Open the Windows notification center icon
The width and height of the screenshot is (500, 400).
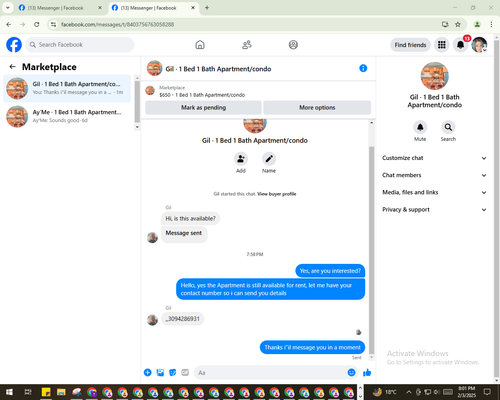[487, 392]
